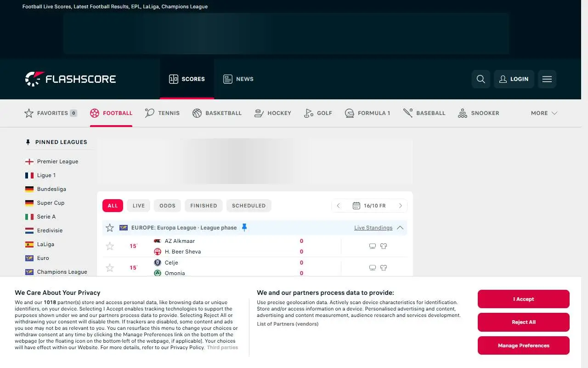This screenshot has height=368, width=588.
Task: Select Baseball in the sport menu
Action: [x=424, y=113]
